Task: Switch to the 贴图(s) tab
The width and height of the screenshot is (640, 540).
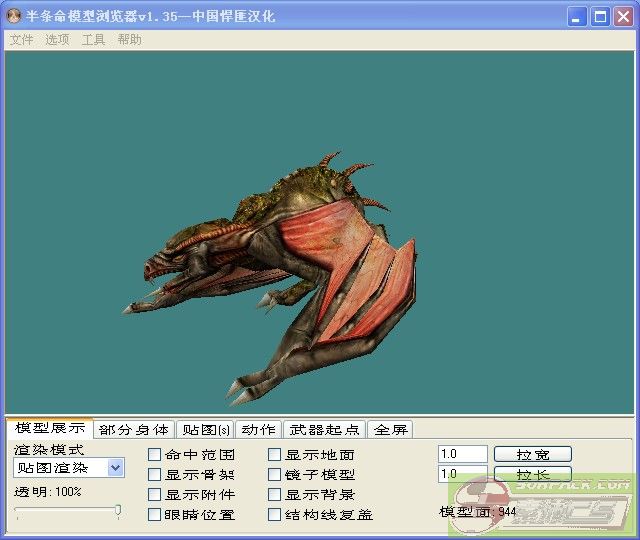Action: 204,430
